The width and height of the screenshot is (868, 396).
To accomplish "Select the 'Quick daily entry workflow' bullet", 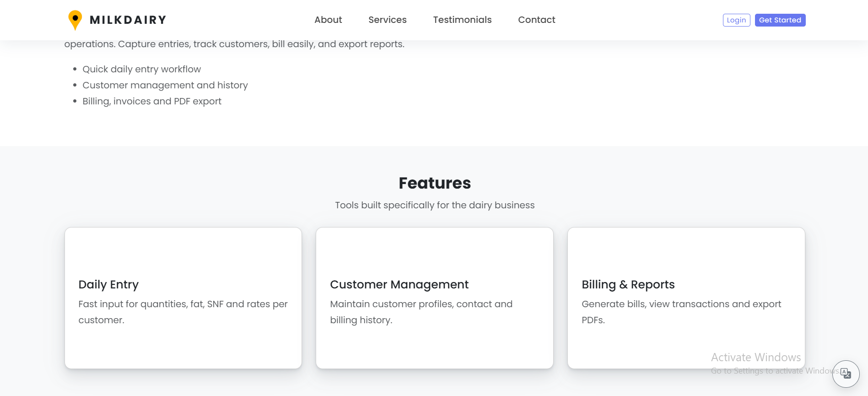I will click(x=141, y=69).
